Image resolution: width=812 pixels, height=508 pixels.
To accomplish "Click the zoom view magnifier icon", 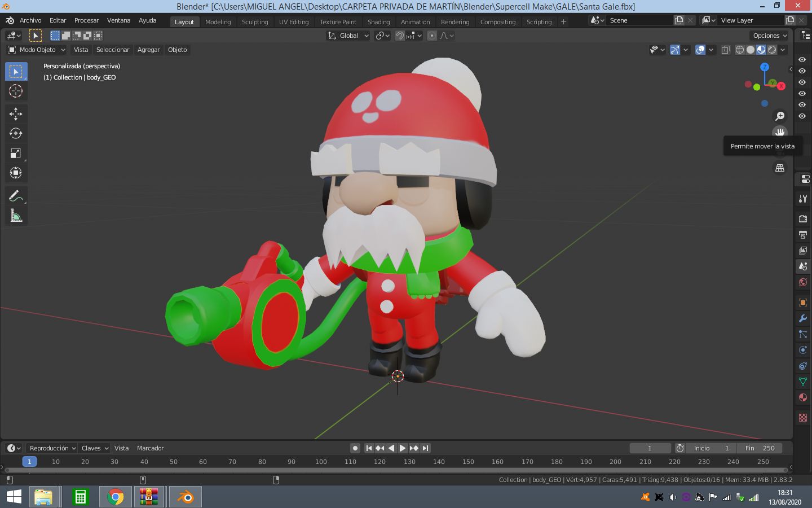I will (780, 116).
